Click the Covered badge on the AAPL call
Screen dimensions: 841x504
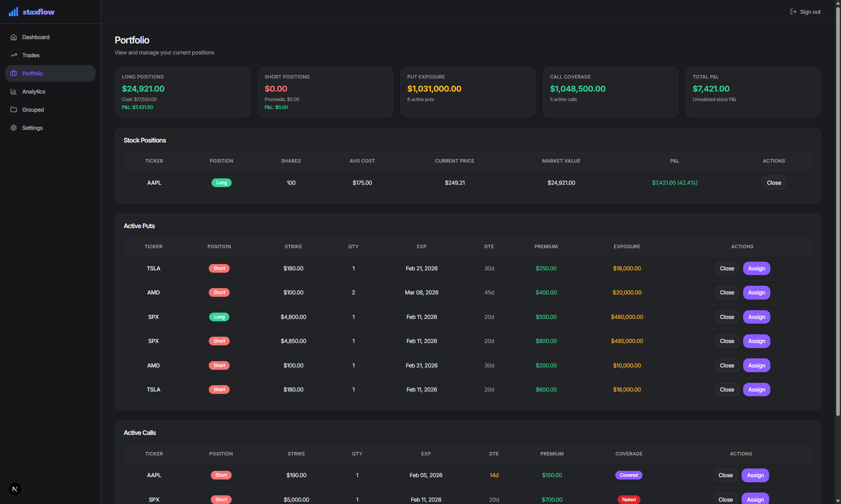(x=629, y=475)
